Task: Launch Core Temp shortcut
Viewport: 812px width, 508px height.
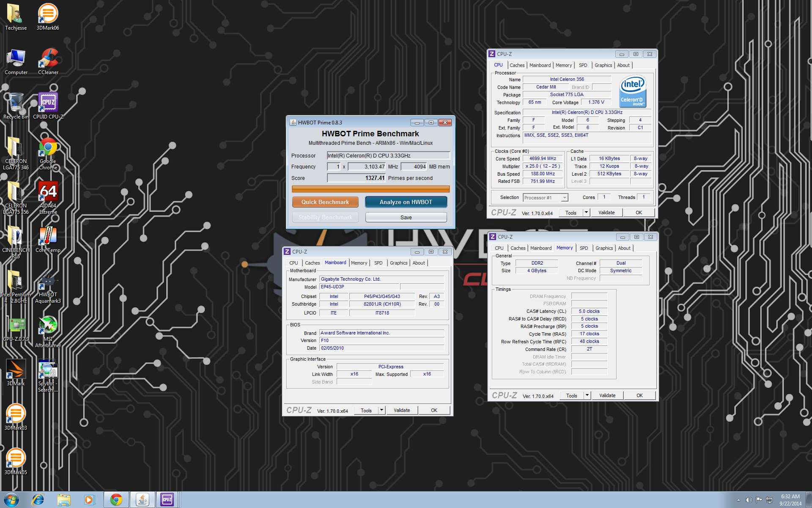Action: click(48, 239)
